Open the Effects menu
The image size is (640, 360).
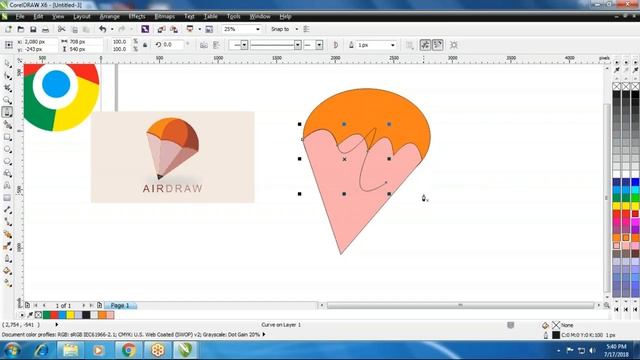pos(137,16)
